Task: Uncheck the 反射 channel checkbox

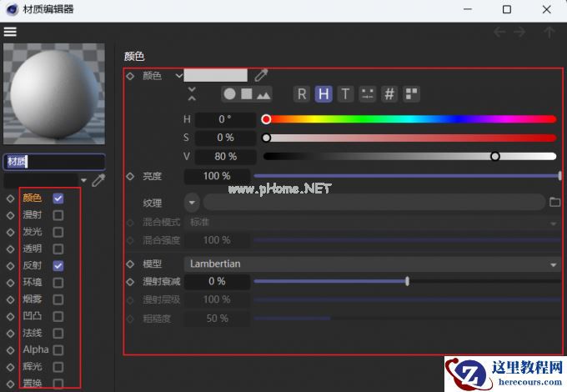Action: pos(58,266)
